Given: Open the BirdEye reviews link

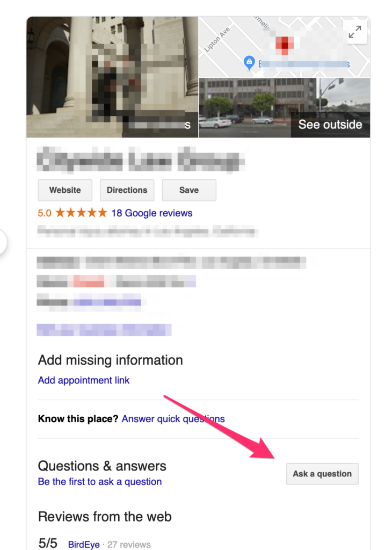Looking at the screenshot, I should (x=84, y=545).
